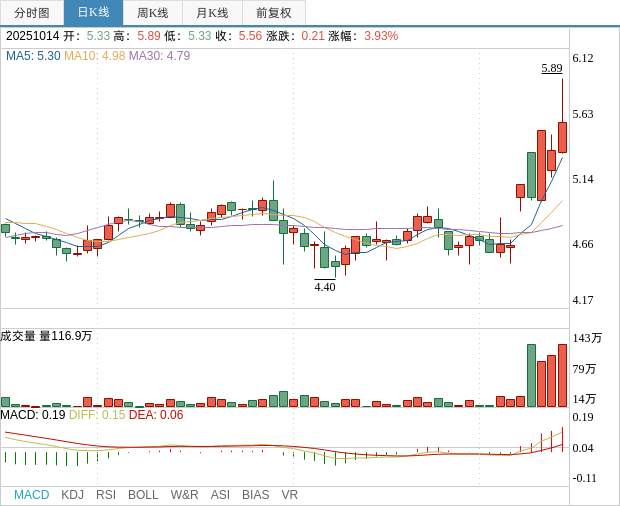Image resolution: width=620 pixels, height=506 pixels.
Task: Show the KDJ indicator
Action: (72, 495)
